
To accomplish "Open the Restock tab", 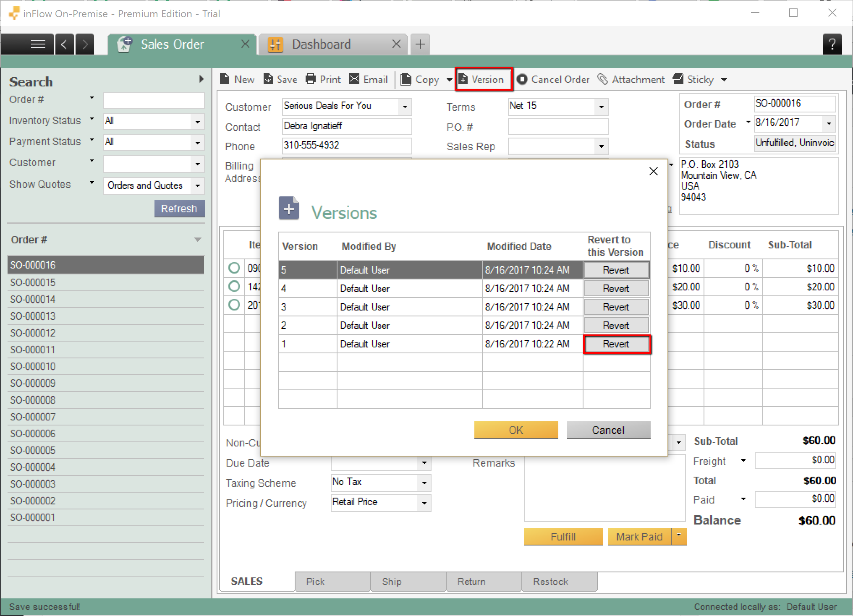I will pyautogui.click(x=559, y=581).
